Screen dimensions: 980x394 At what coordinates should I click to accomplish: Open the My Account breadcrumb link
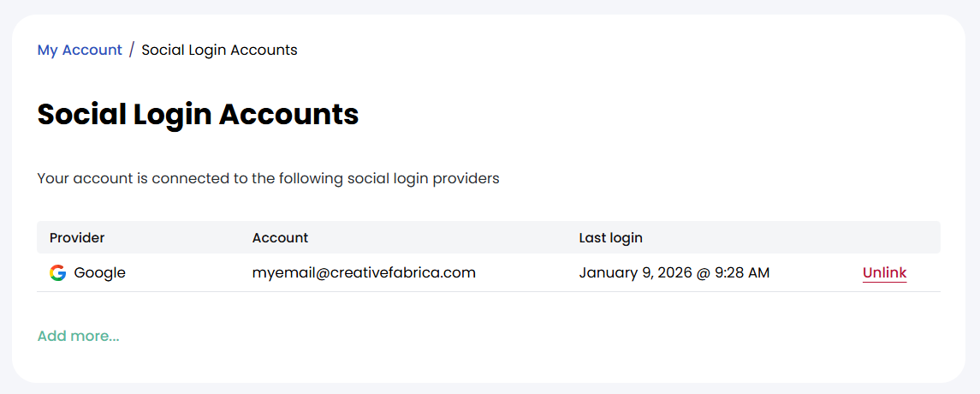80,50
